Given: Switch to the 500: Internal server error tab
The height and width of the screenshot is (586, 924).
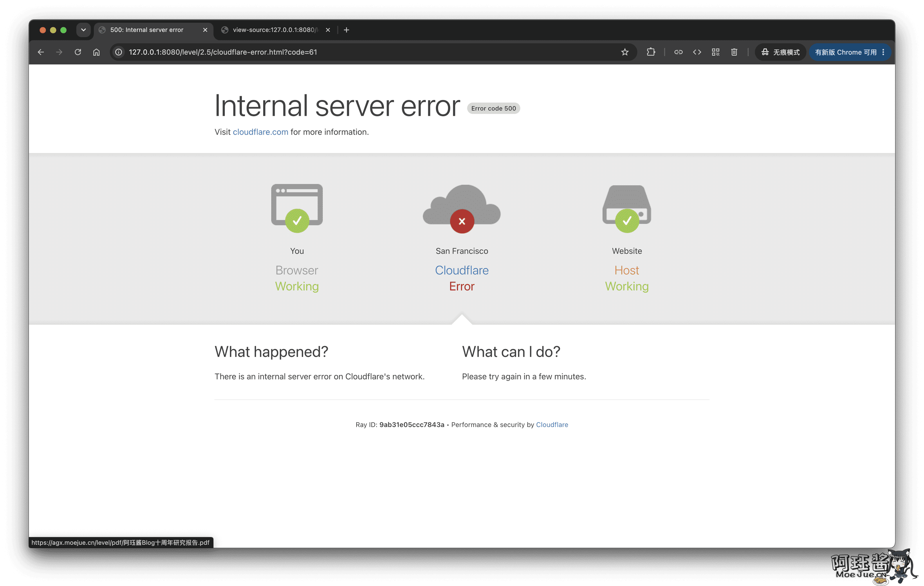Looking at the screenshot, I should coord(153,30).
